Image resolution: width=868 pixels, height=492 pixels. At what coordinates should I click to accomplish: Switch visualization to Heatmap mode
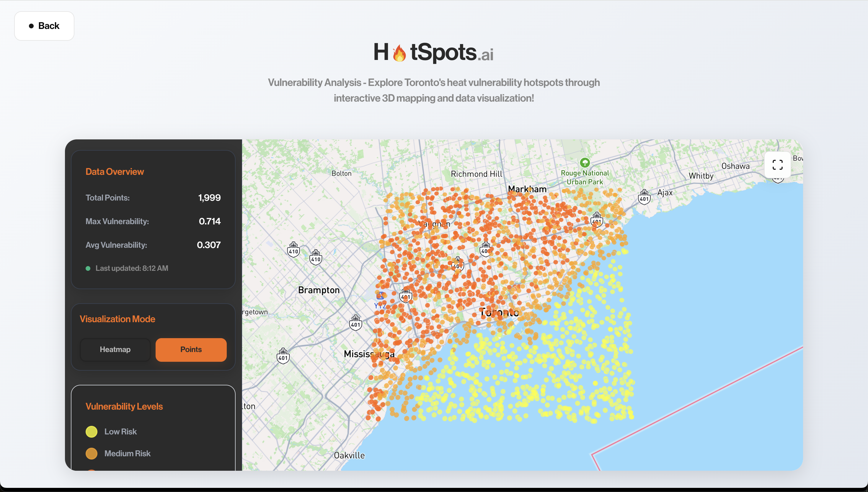[x=115, y=349]
